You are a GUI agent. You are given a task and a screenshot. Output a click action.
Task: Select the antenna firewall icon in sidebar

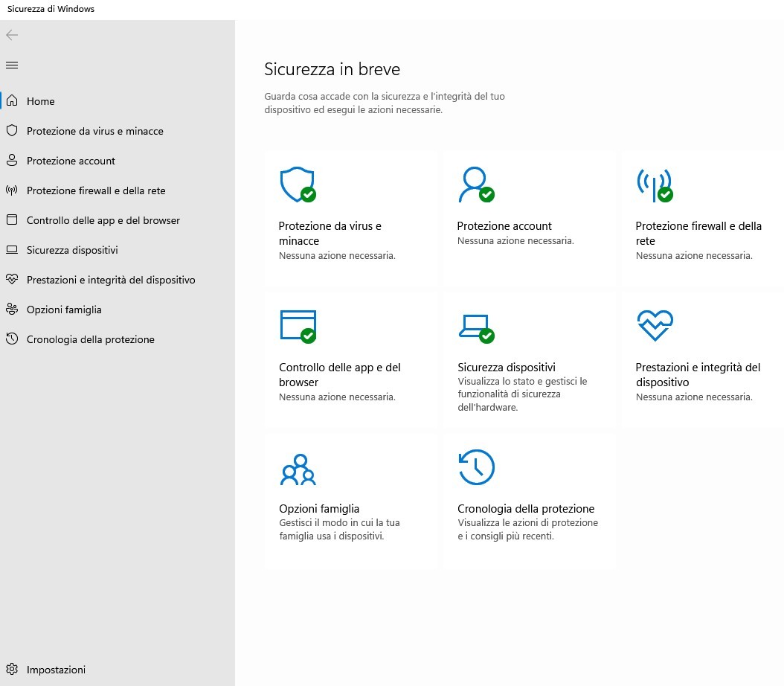coord(12,190)
